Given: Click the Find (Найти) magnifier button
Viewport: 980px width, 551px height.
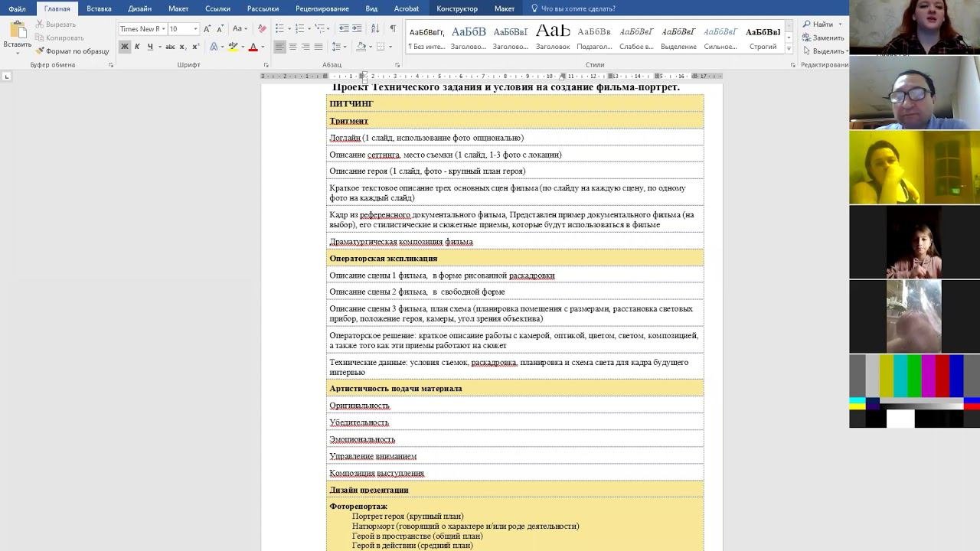Looking at the screenshot, I should 818,24.
